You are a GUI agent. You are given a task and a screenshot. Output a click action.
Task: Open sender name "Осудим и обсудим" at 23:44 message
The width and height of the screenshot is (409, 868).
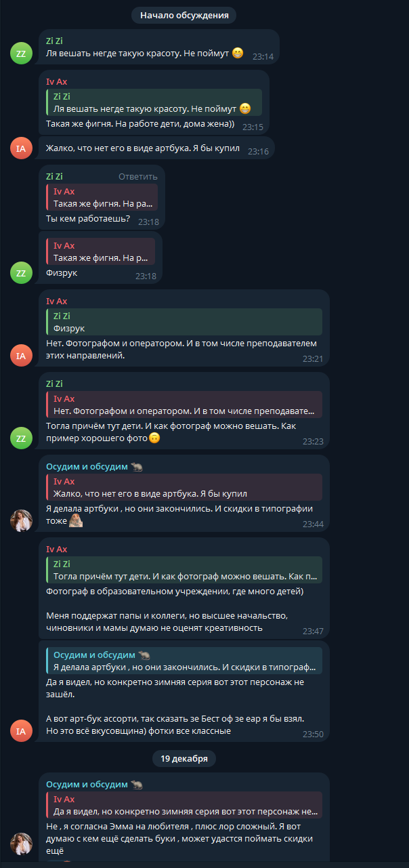[x=87, y=467]
